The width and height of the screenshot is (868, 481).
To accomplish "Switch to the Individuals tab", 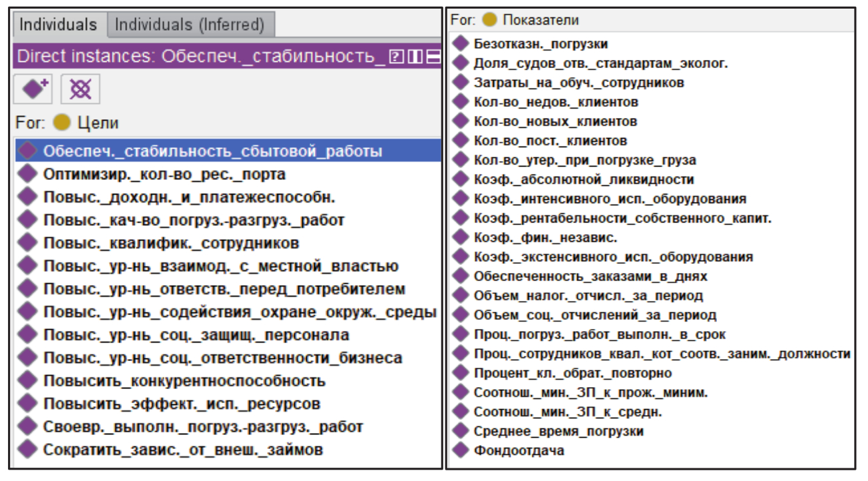I will (58, 25).
